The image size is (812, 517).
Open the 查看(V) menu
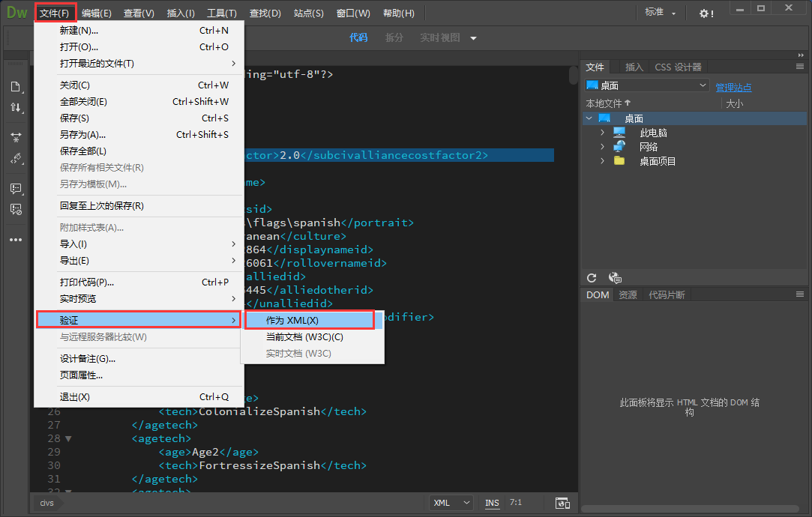pyautogui.click(x=139, y=13)
